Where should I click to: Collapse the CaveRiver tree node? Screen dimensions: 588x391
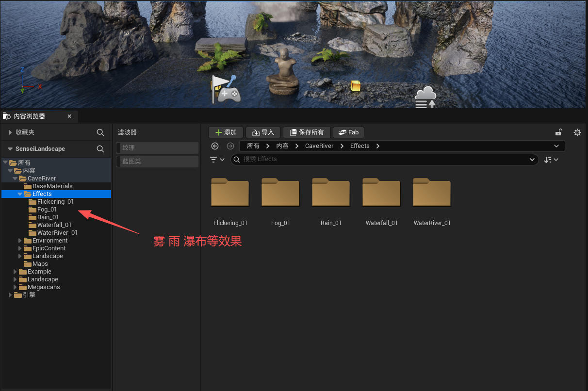15,179
